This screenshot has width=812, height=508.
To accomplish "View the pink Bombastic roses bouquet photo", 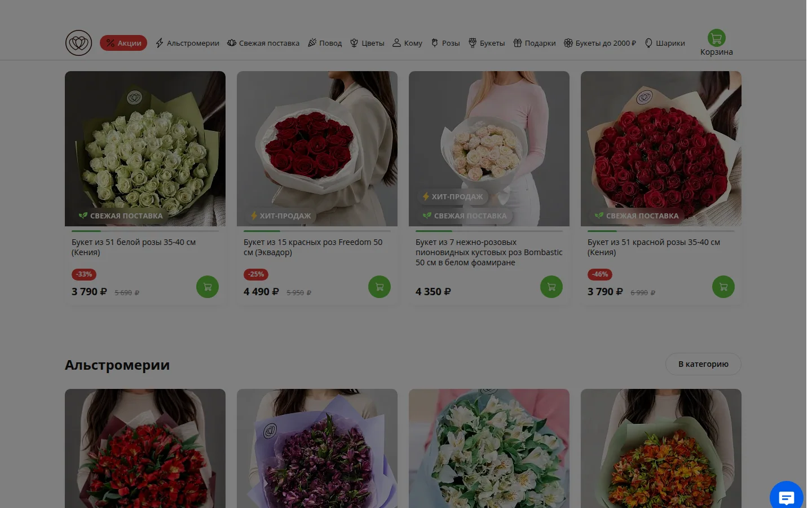I will (x=489, y=148).
